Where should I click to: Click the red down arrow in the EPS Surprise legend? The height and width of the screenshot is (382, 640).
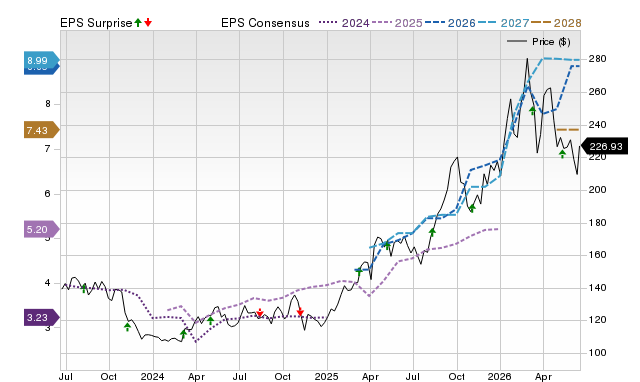(x=148, y=22)
